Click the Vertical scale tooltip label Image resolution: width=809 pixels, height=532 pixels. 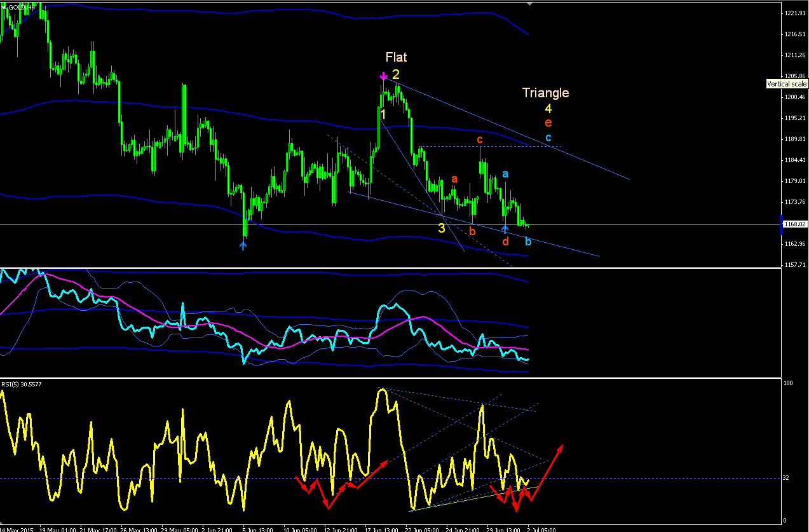click(x=787, y=84)
